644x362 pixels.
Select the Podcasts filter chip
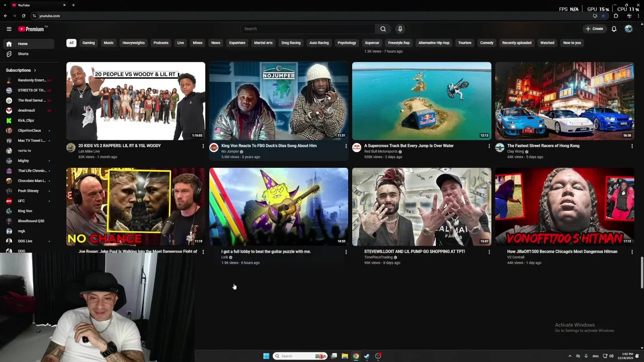click(x=161, y=43)
